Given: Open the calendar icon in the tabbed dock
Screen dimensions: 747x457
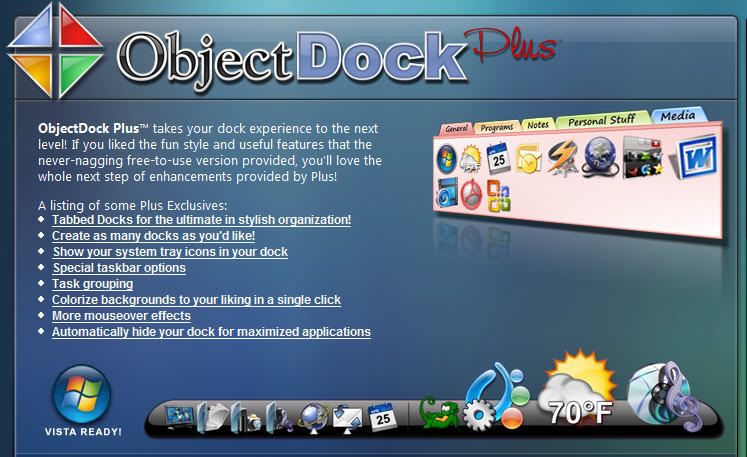Looking at the screenshot, I should (497, 158).
